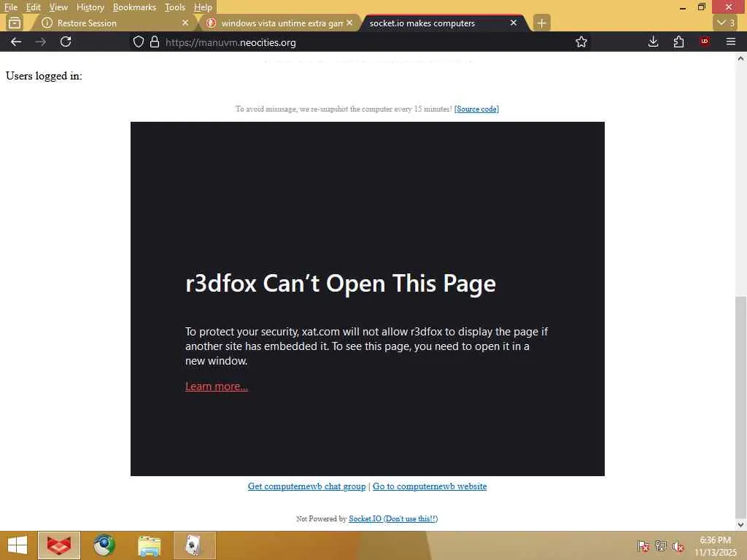Click the forward navigation arrow
747x560 pixels.
pyautogui.click(x=41, y=42)
